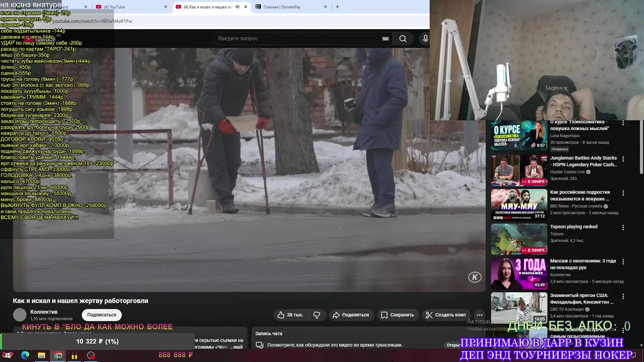Open options for Jungleman Battles video
This screenshot has height=362, width=644.
click(623, 158)
